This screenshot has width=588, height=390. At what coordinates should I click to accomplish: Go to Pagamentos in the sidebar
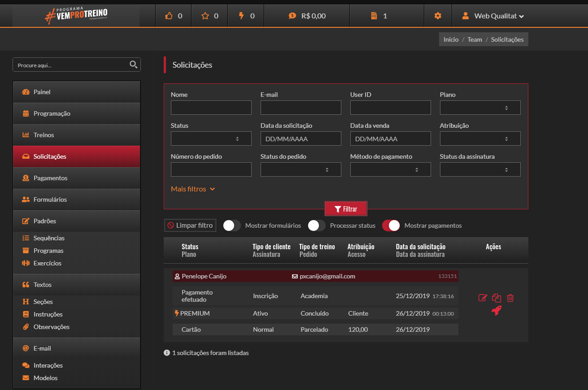(x=50, y=178)
